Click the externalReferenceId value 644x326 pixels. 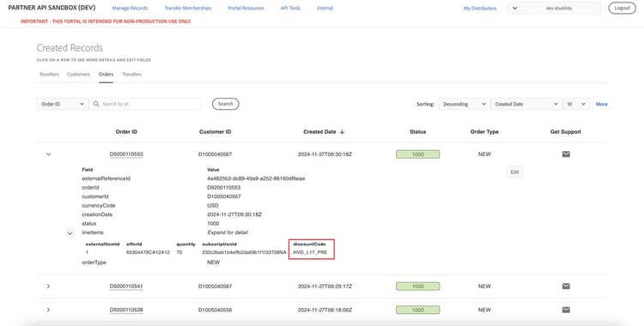tap(256, 178)
